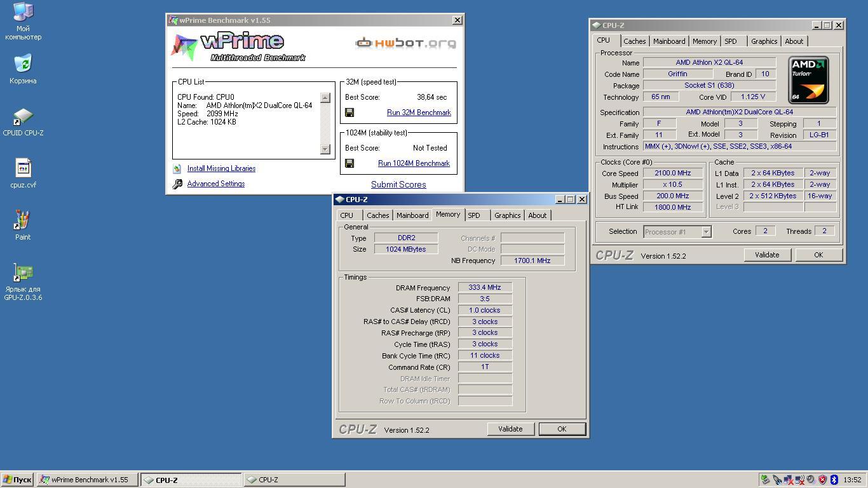Open Memory tab in right CPU-Z window
The width and height of the screenshot is (868, 488).
pyautogui.click(x=705, y=41)
